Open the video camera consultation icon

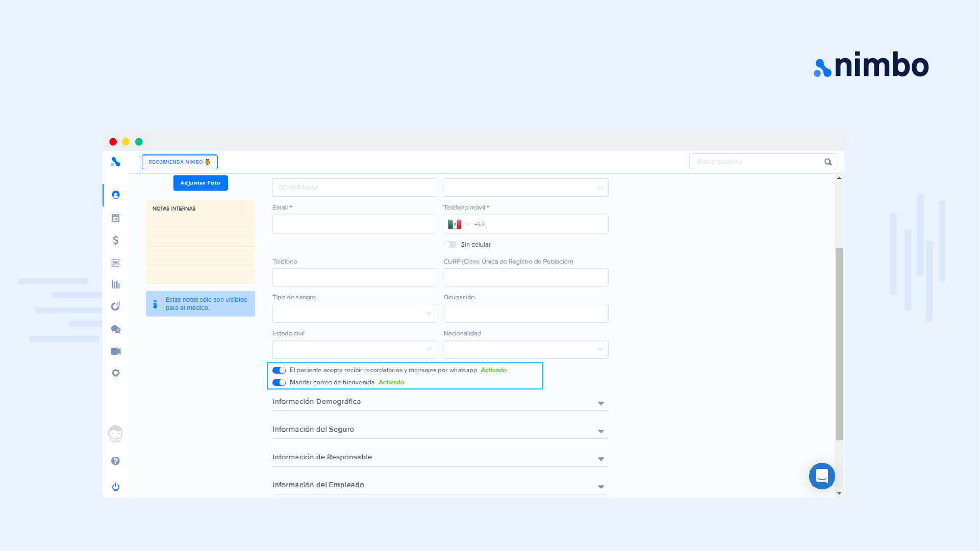116,351
